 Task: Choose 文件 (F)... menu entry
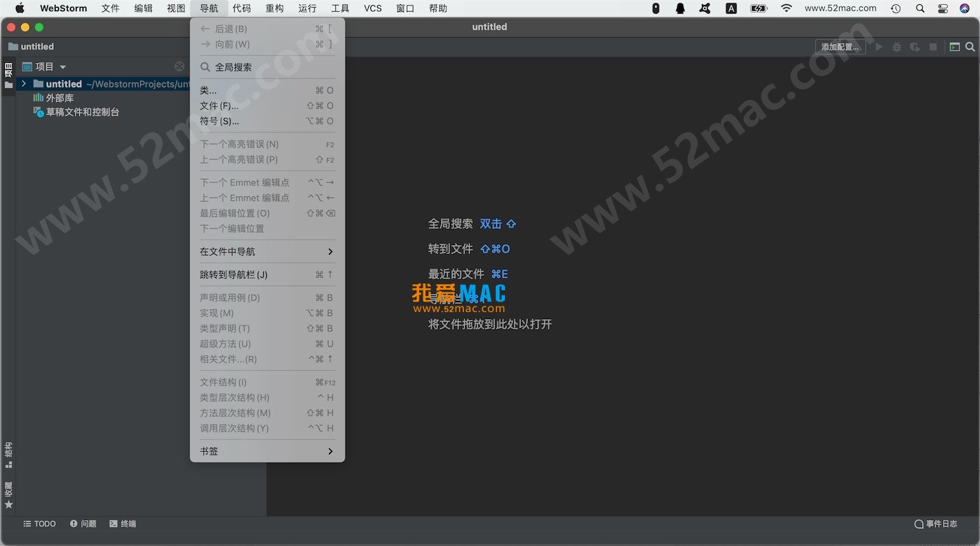coord(267,105)
